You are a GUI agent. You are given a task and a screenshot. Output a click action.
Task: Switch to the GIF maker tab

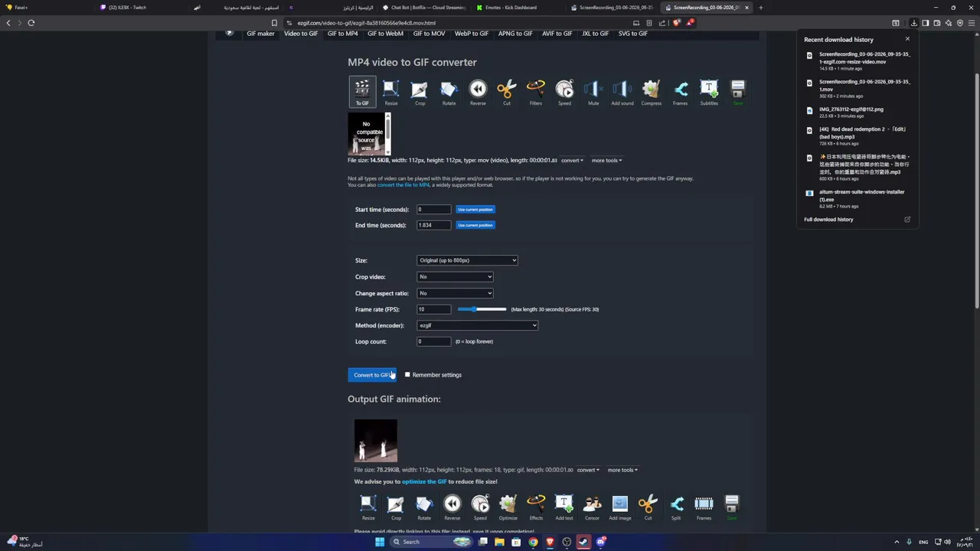coord(260,34)
